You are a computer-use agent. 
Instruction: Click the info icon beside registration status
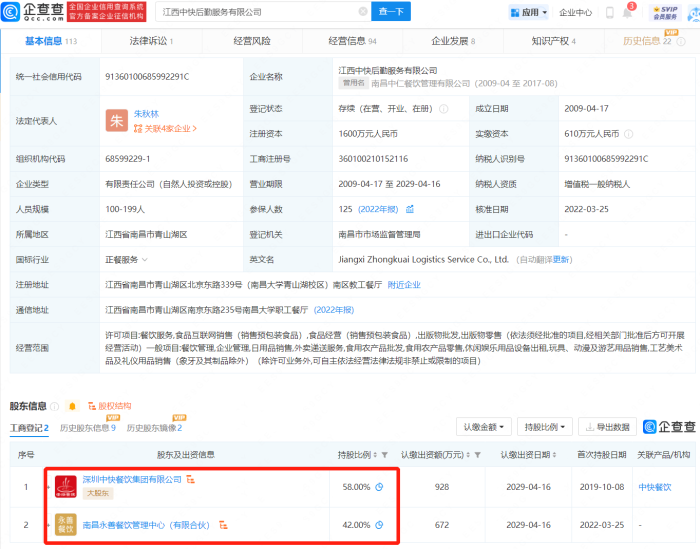click(x=444, y=109)
